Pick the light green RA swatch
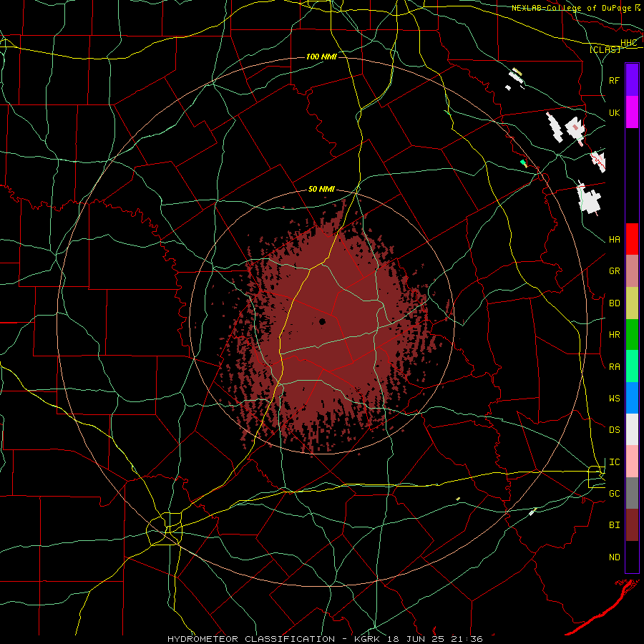Viewport: 644px width, 644px height. (x=632, y=366)
